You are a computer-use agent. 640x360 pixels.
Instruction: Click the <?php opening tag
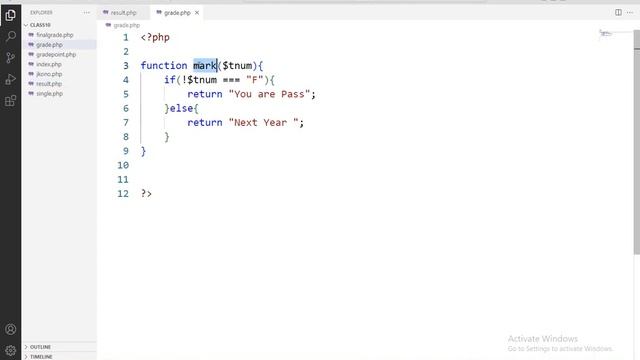click(155, 38)
